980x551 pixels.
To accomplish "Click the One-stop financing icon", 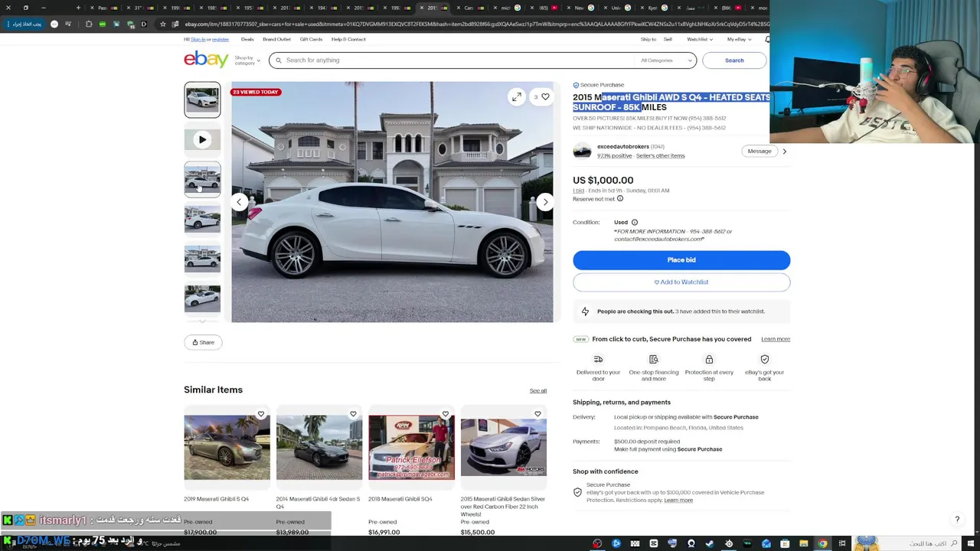I will pyautogui.click(x=654, y=360).
